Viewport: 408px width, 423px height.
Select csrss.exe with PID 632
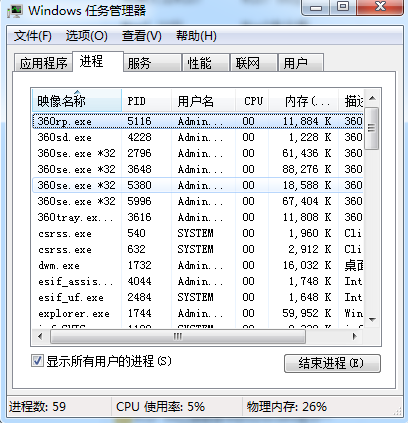(198, 249)
